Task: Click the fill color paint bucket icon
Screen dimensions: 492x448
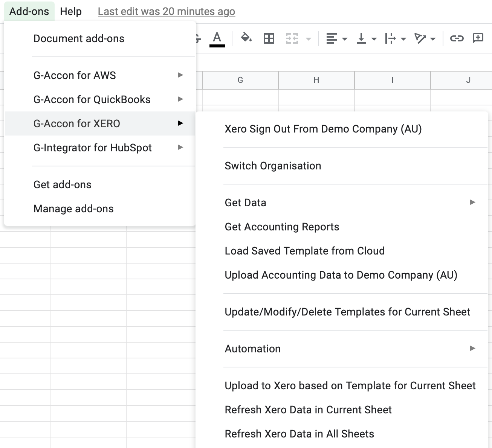Action: pos(246,38)
